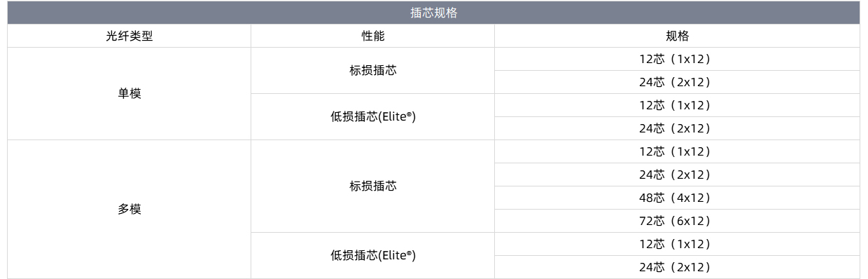Click 标损插芯 cell in the 单模 section
Image resolution: width=868 pixels, height=279 pixels.
pos(373,71)
